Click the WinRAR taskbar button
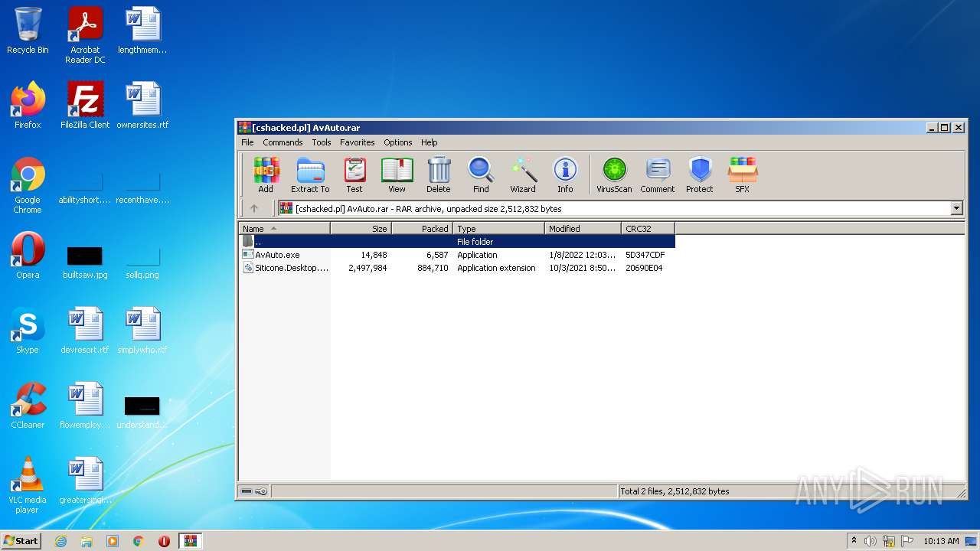 click(190, 541)
